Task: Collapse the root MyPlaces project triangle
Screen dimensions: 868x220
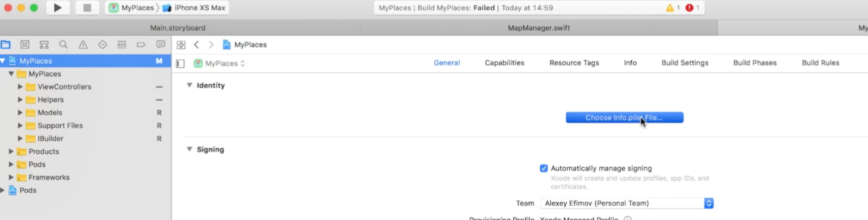Action: (x=3, y=61)
